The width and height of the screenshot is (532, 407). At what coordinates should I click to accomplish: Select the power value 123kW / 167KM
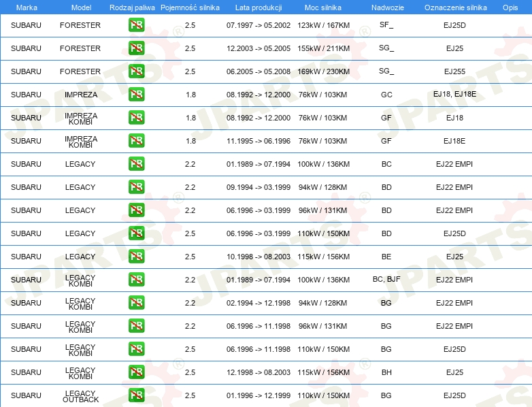click(323, 25)
